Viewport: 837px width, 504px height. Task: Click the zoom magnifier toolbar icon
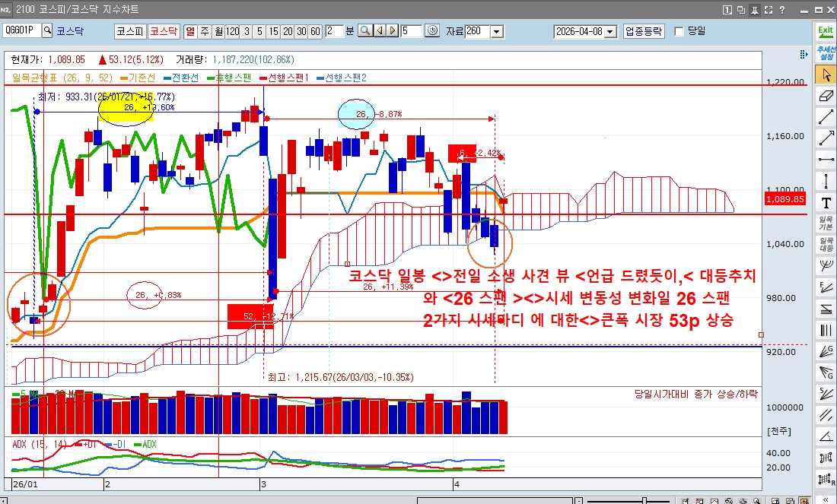[365, 31]
